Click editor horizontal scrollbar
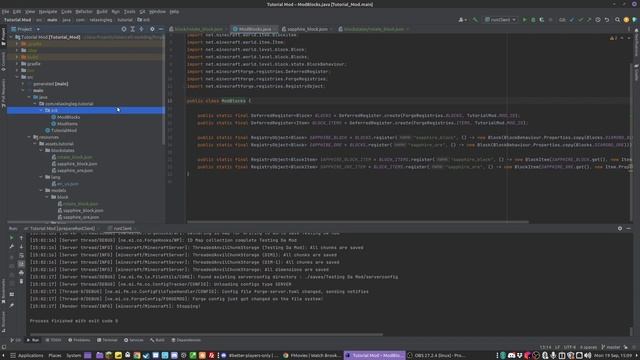 pos(358,222)
